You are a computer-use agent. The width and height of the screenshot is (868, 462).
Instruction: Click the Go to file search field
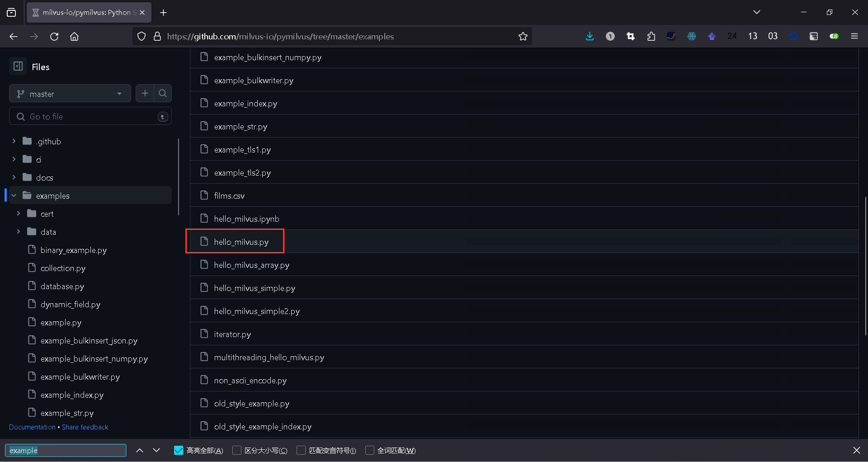click(x=90, y=116)
